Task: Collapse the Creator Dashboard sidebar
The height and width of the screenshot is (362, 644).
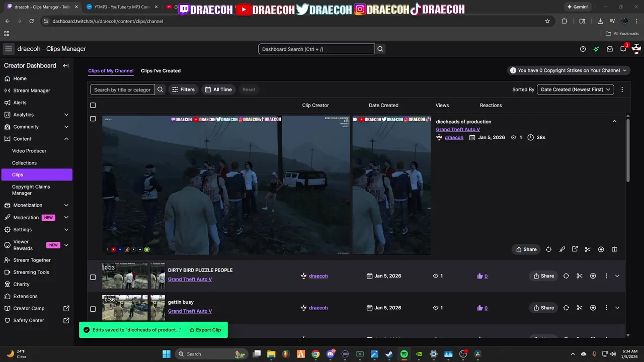Action: (65, 66)
